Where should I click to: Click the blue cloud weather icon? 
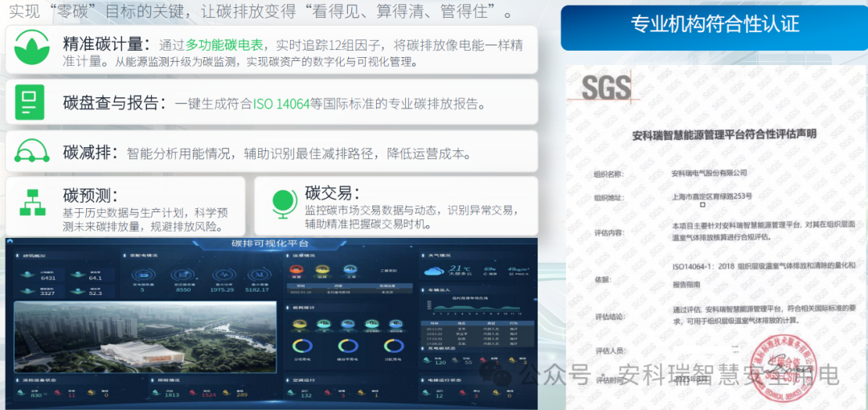point(435,271)
